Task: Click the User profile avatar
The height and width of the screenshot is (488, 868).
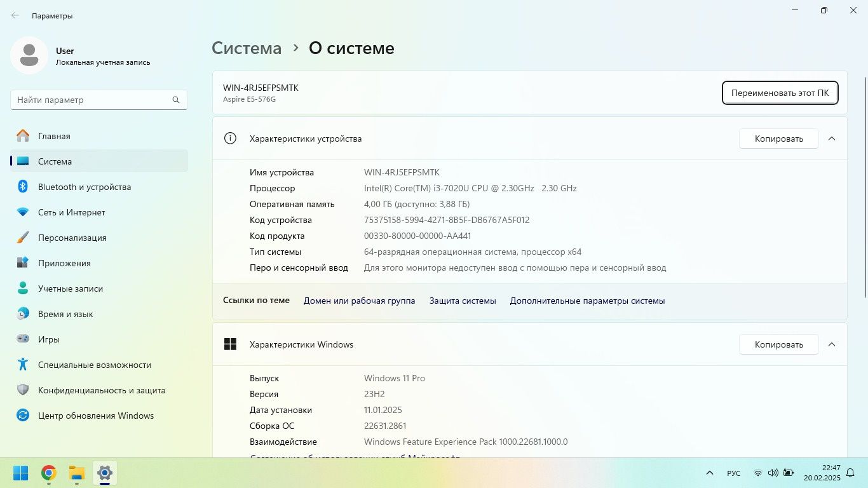Action: (29, 55)
